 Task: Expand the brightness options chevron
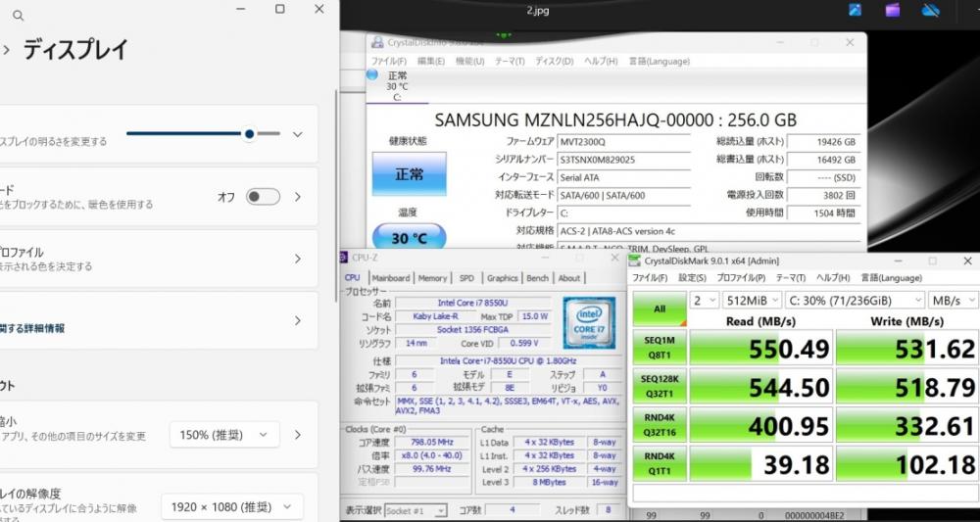coord(298,134)
